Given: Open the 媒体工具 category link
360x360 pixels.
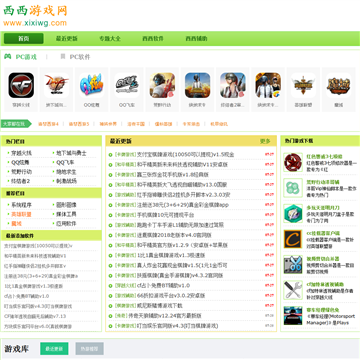Looking at the screenshot, I should [x=66, y=214].
